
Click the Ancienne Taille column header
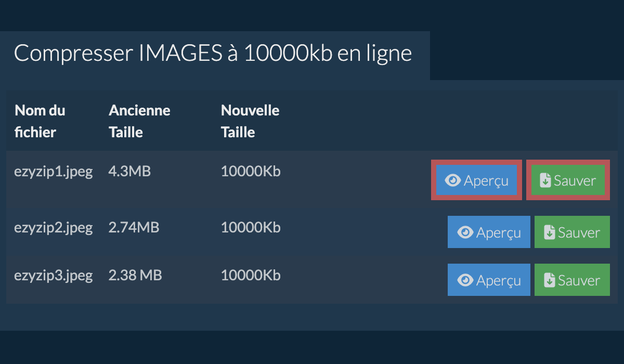[x=139, y=121]
